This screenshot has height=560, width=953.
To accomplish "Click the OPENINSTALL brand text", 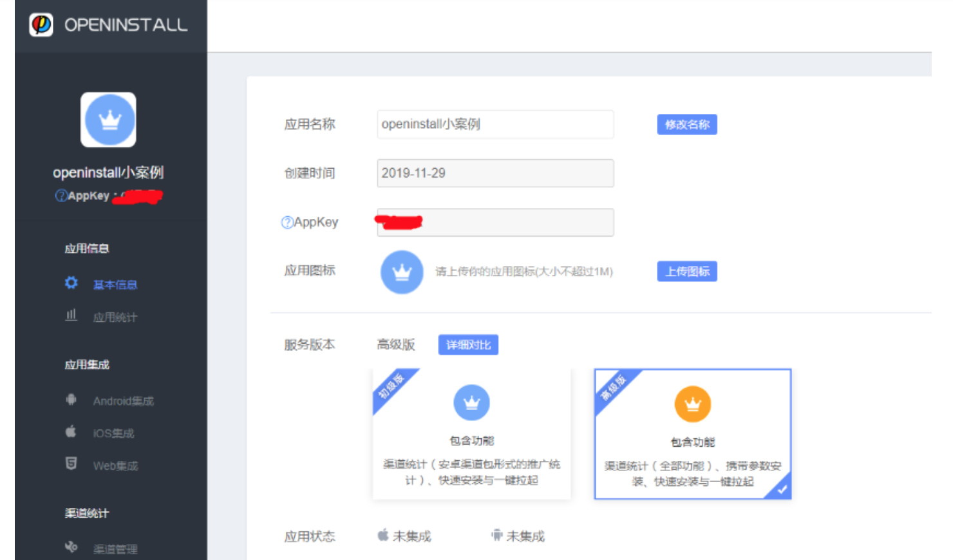I will [x=126, y=25].
